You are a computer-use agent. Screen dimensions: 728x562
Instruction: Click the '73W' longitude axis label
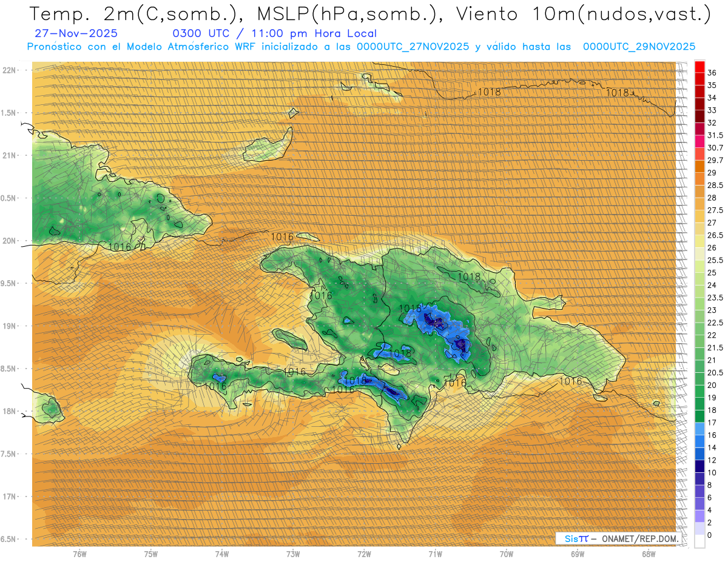point(293,554)
